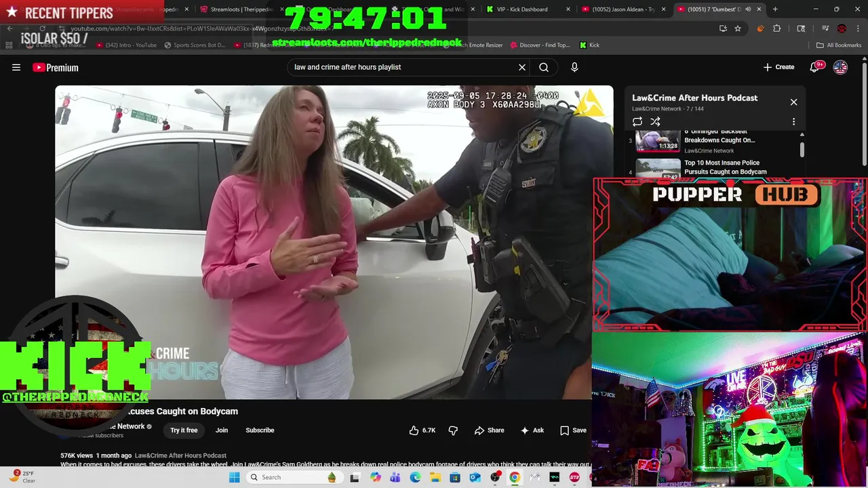Click the taskbar Search box
Screen dimensions: 868x488
[x=294, y=477]
